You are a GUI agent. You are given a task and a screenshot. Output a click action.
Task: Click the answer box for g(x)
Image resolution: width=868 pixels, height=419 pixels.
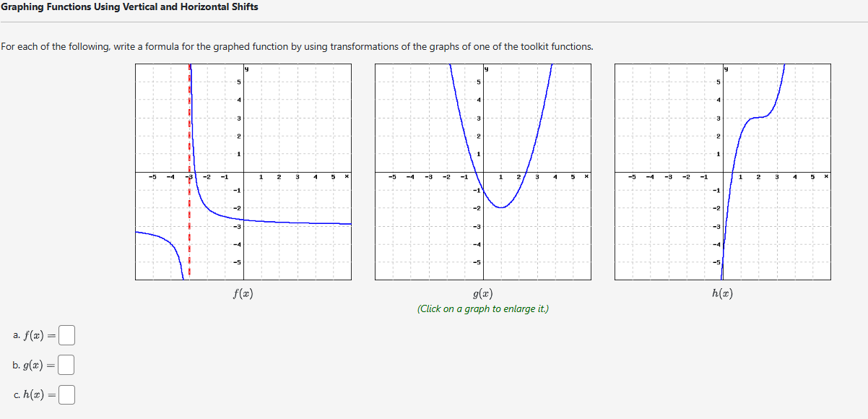point(66,366)
